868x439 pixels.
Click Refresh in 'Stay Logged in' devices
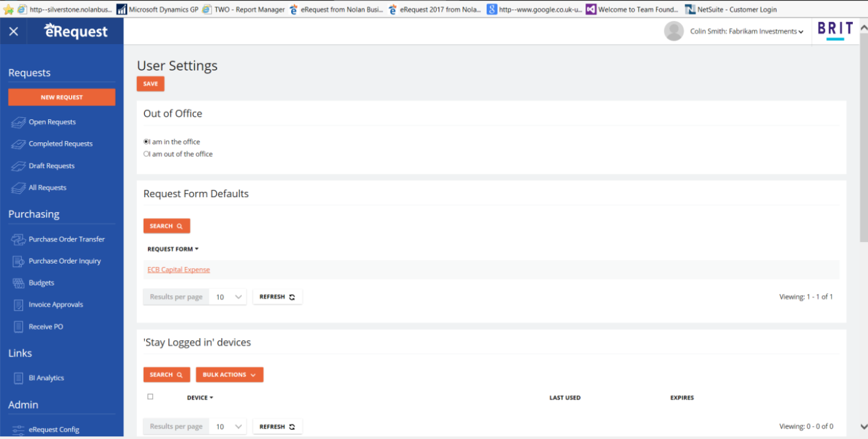(x=277, y=426)
